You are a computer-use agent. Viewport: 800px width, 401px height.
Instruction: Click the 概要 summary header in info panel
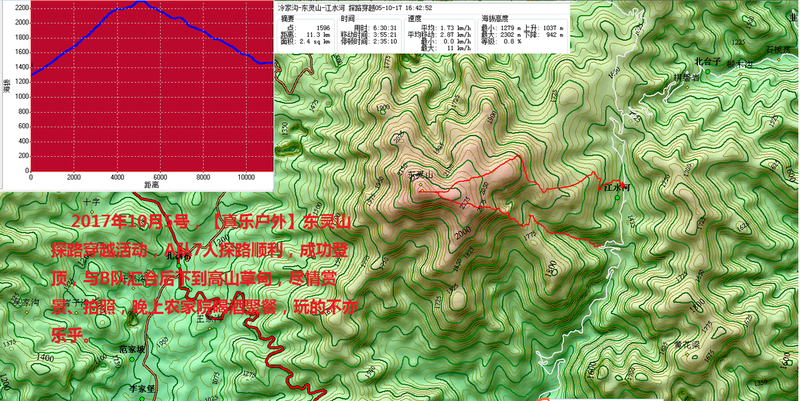coord(288,17)
